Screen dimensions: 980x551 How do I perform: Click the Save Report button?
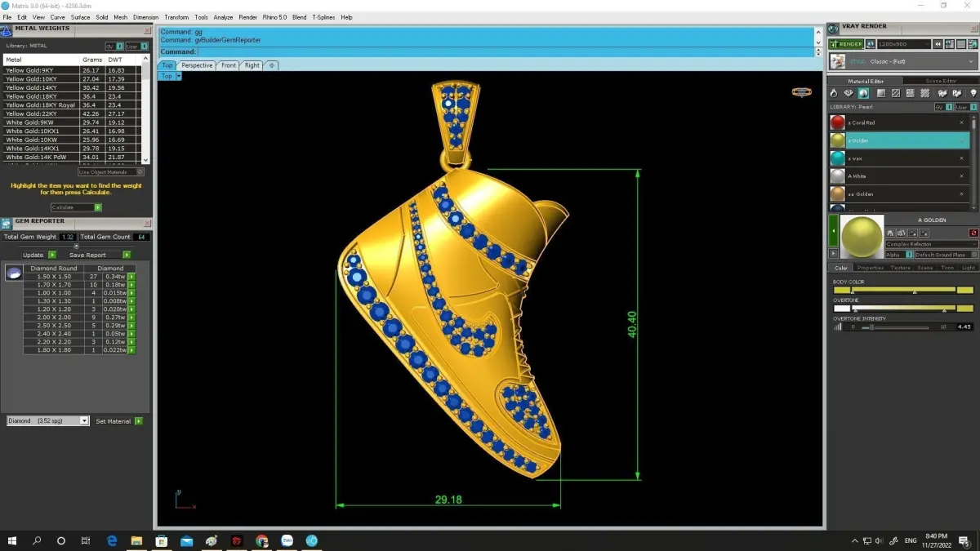pos(100,255)
